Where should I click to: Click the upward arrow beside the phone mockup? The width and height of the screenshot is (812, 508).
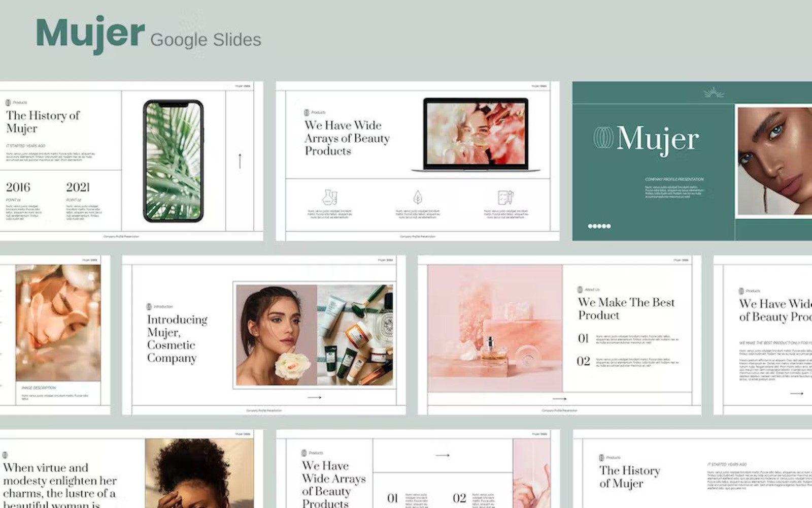240,161
